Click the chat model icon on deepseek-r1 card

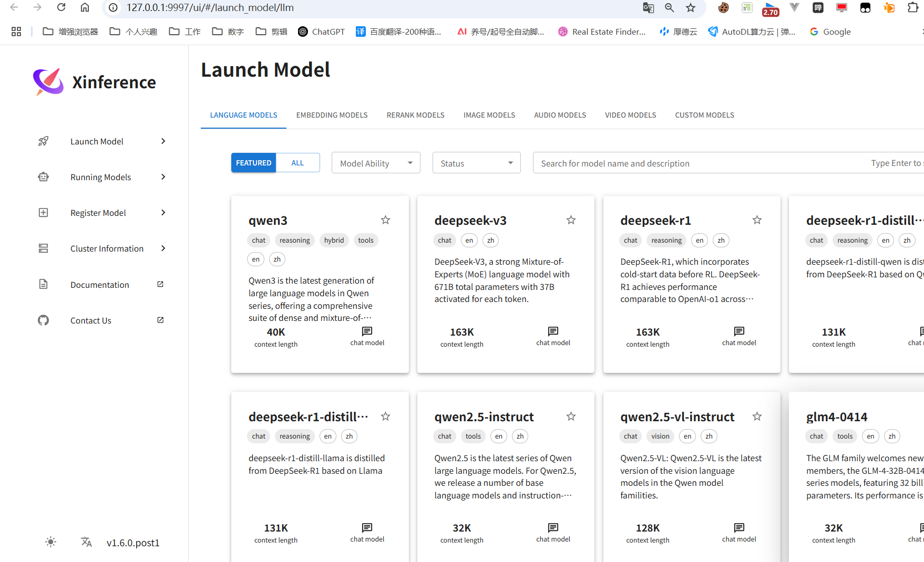(739, 331)
